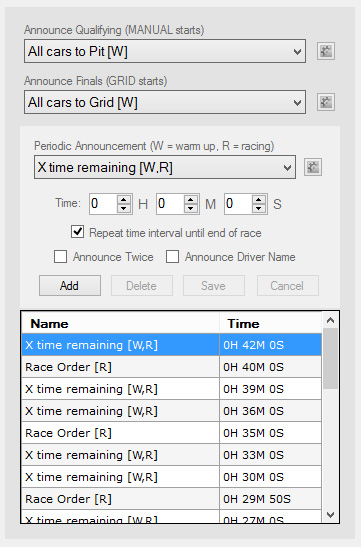Select Race Order row at 0H 40M 0S

pyautogui.click(x=171, y=367)
